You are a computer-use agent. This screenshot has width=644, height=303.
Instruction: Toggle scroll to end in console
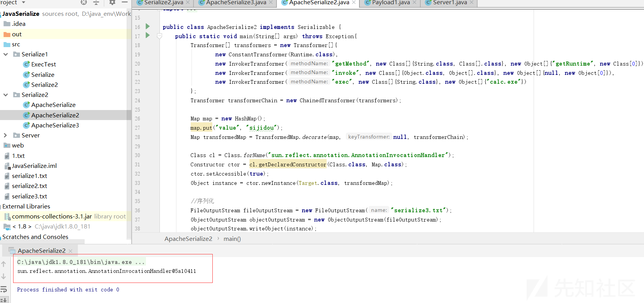pos(3,300)
